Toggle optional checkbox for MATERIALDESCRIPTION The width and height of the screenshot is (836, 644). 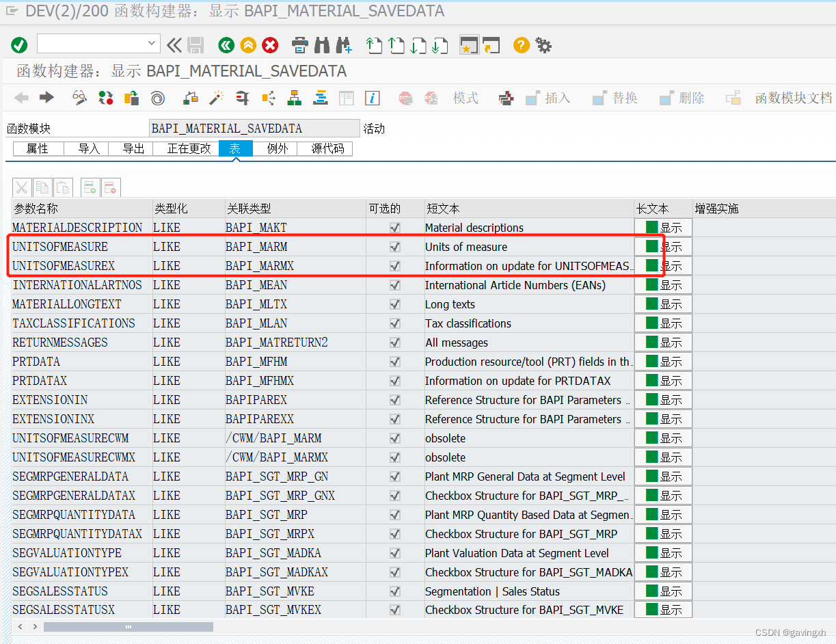tap(395, 228)
